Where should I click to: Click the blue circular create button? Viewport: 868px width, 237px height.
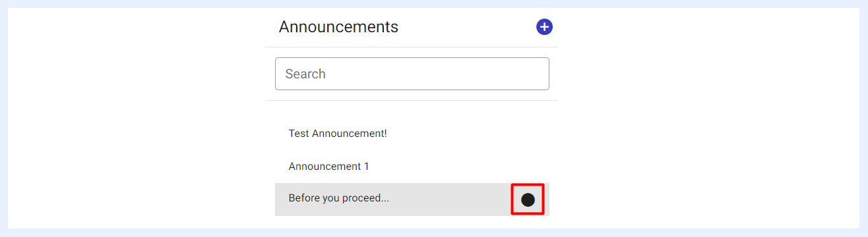544,27
